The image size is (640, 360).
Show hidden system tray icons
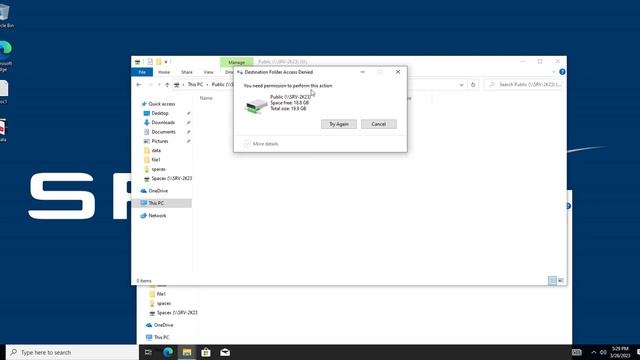[x=593, y=352]
